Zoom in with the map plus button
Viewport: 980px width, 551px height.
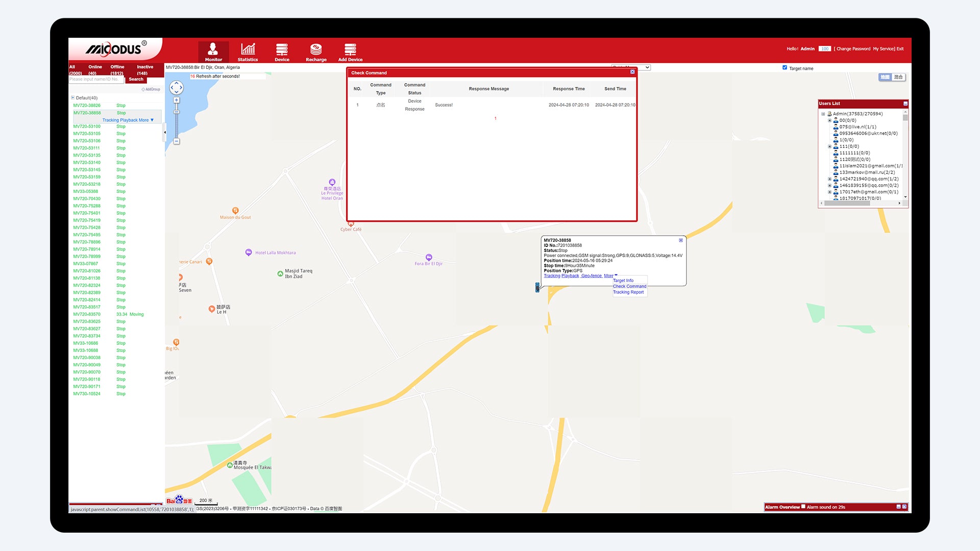pos(177,101)
